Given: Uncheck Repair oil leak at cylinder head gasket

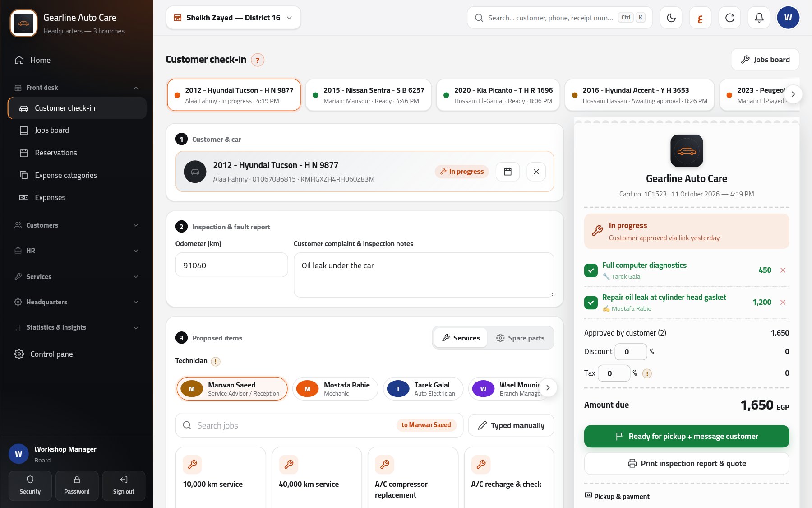Looking at the screenshot, I should [591, 302].
